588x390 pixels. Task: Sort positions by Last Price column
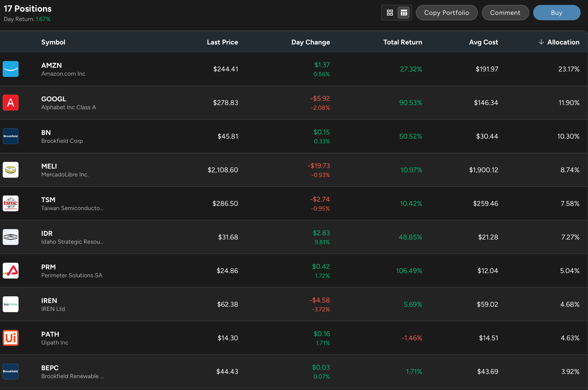click(x=222, y=42)
